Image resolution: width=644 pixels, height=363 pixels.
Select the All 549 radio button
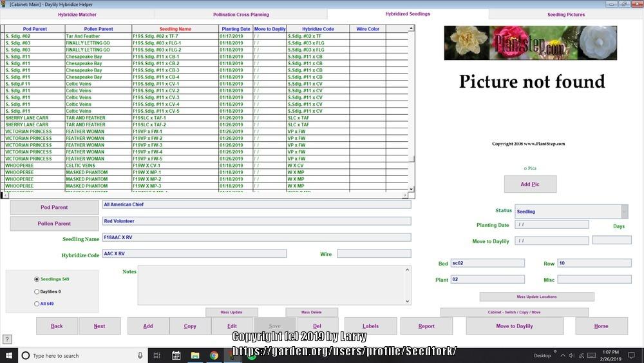pyautogui.click(x=37, y=304)
